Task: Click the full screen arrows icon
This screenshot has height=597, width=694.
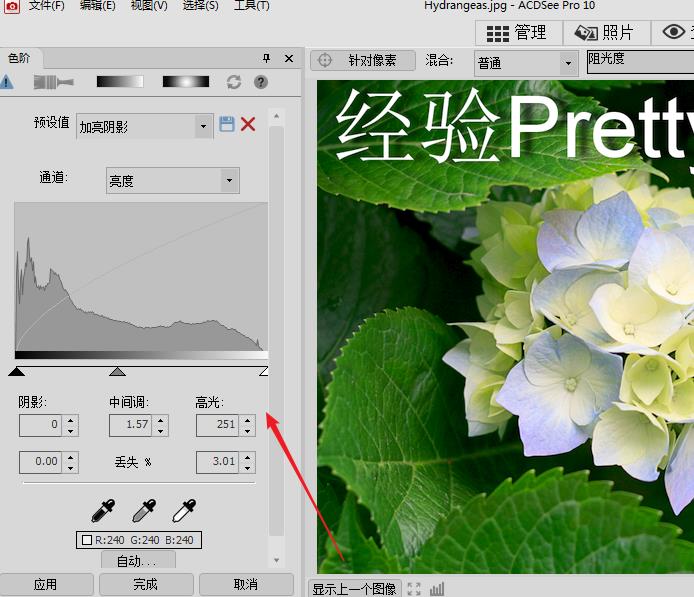Action: pyautogui.click(x=414, y=589)
